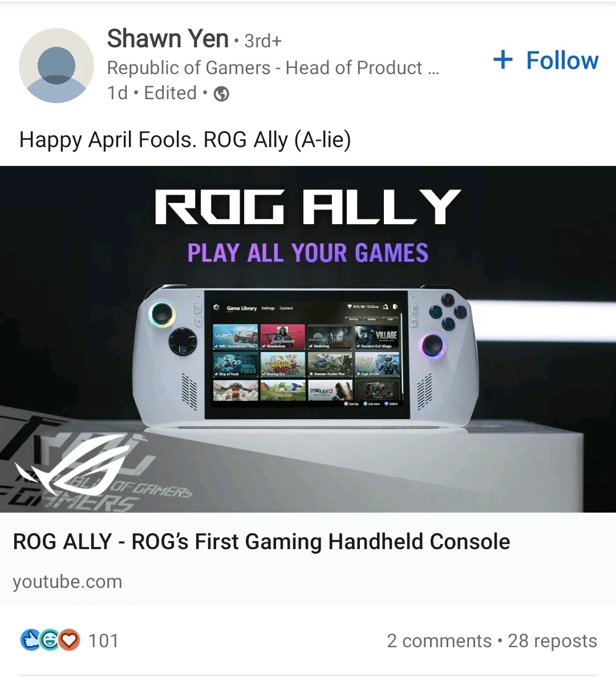Image resolution: width=616 pixels, height=678 pixels.
Task: Click the globe visibility icon
Action: click(x=221, y=94)
